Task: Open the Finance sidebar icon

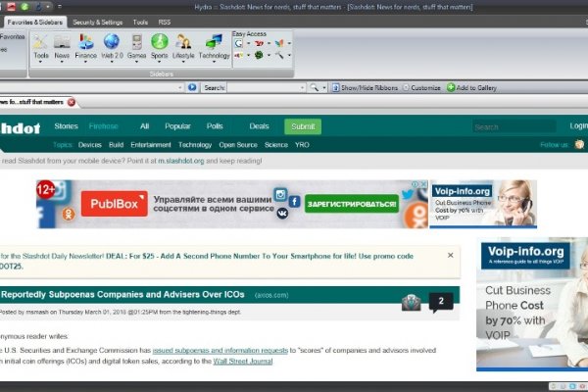Action: pyautogui.click(x=86, y=42)
